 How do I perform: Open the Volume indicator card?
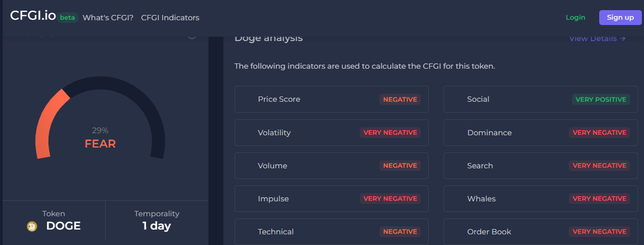click(331, 166)
